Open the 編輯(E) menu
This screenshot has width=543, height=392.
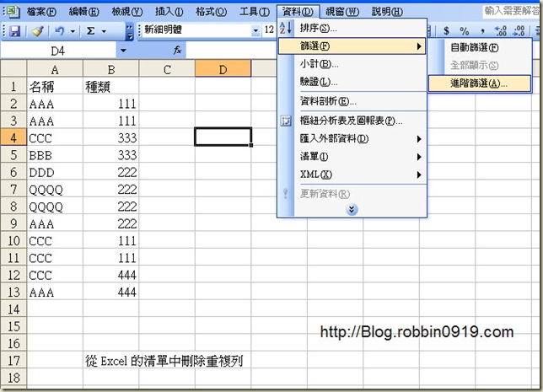coord(84,12)
